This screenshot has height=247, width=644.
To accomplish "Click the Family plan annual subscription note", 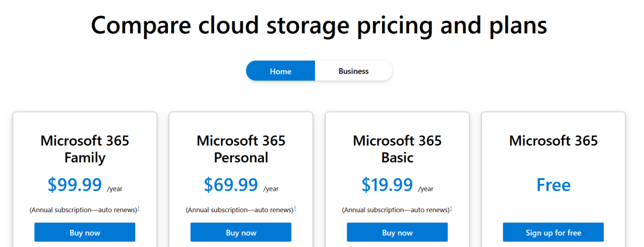I will (x=83, y=209).
